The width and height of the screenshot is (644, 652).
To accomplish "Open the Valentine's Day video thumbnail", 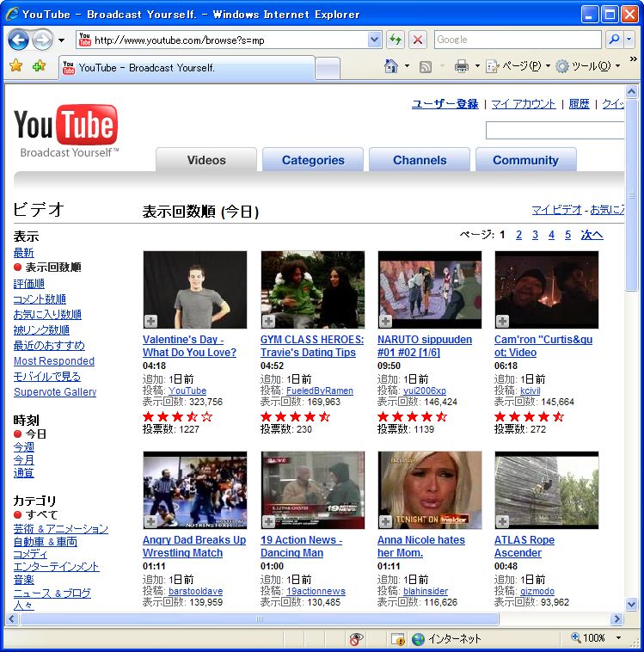I will [194, 290].
